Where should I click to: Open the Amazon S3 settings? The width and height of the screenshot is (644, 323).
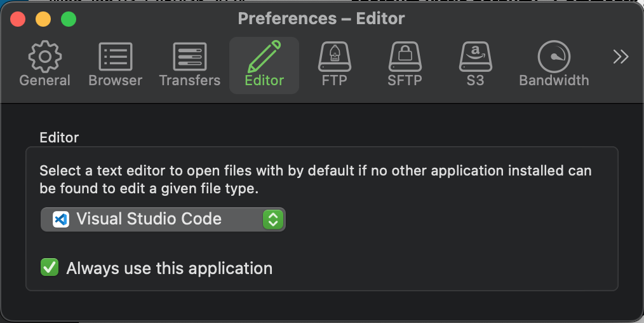click(475, 65)
